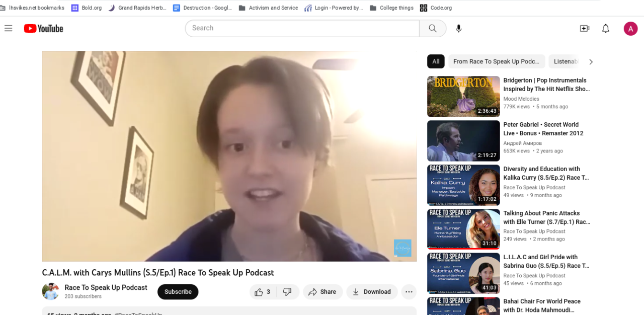Open Diversity and Education with Kalika Curry title

[x=546, y=173]
